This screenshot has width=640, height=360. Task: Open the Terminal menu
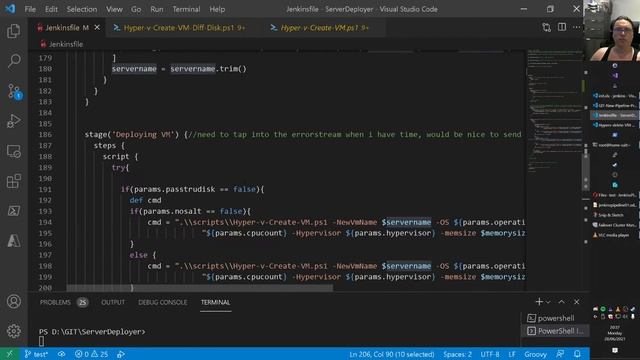[x=186, y=9]
